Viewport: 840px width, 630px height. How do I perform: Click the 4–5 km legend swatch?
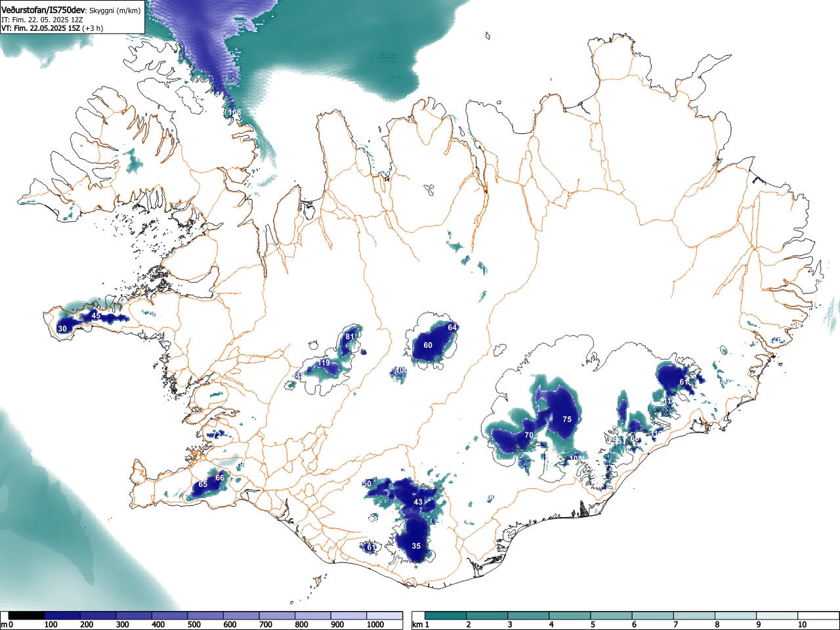pos(570,616)
